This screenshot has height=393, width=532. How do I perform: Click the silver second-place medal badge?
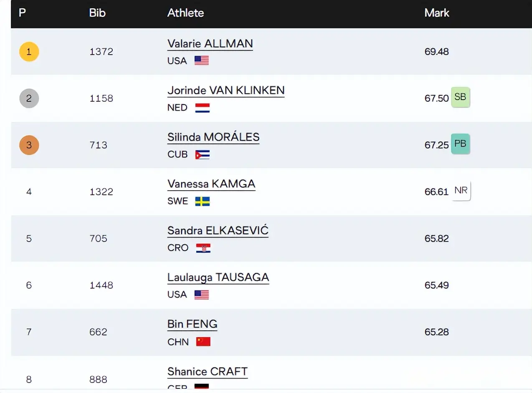[x=29, y=98]
